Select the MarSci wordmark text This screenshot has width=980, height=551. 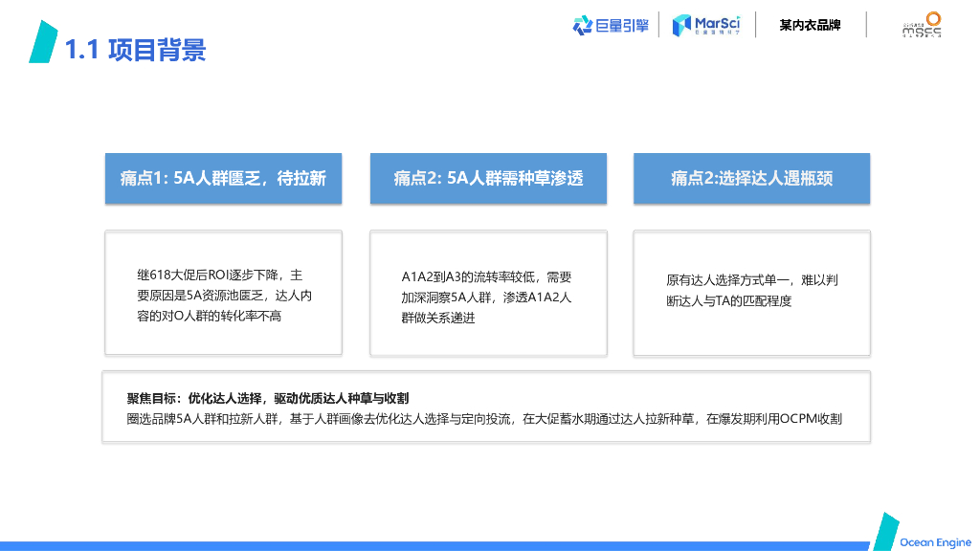point(718,21)
